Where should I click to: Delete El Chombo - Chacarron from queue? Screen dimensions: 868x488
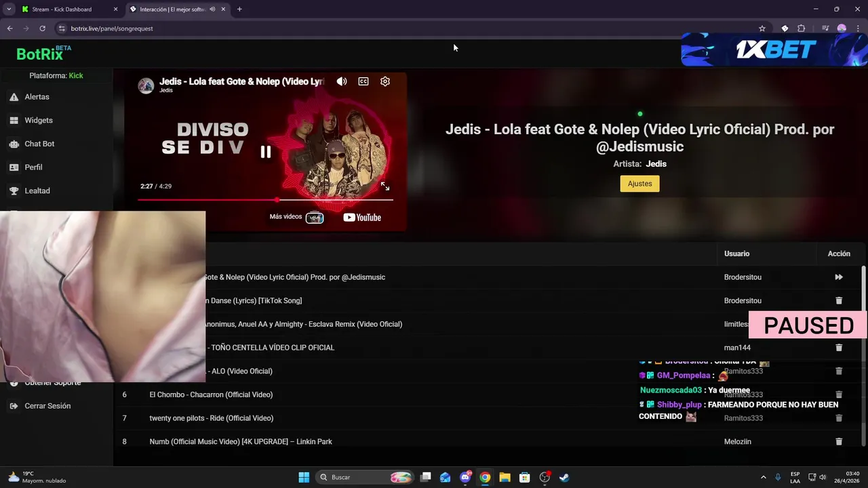[x=839, y=394]
